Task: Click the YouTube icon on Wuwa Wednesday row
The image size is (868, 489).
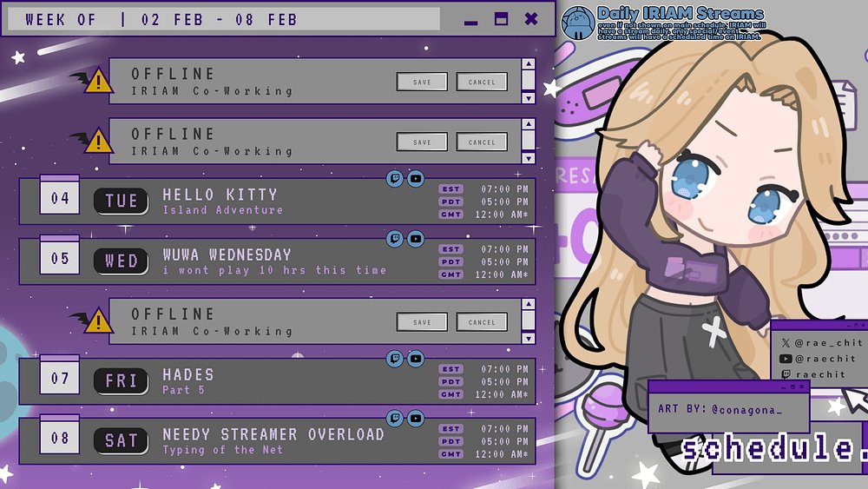Action: (x=416, y=238)
